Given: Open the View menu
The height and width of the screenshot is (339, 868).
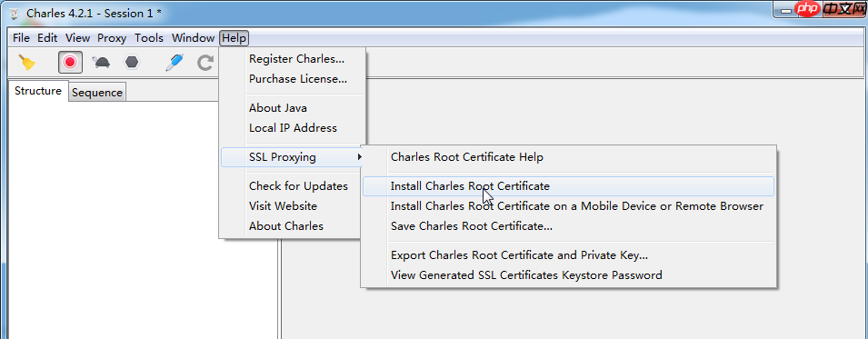Looking at the screenshot, I should pos(77,38).
